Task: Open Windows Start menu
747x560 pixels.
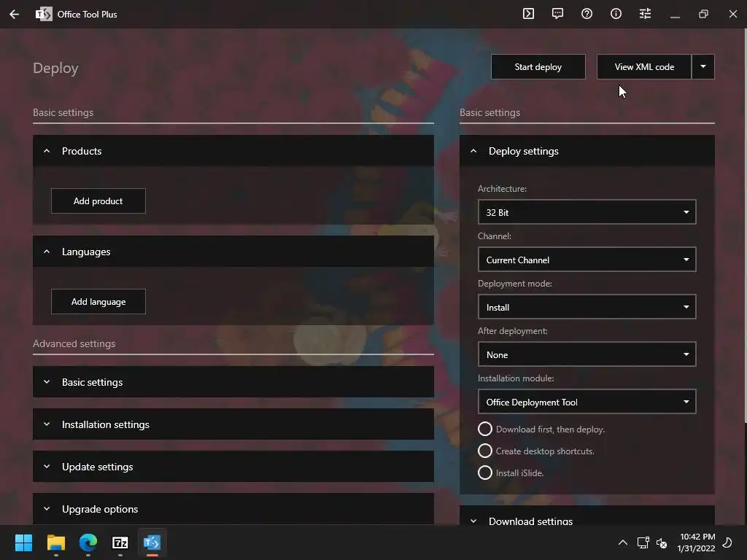Action: tap(23, 542)
